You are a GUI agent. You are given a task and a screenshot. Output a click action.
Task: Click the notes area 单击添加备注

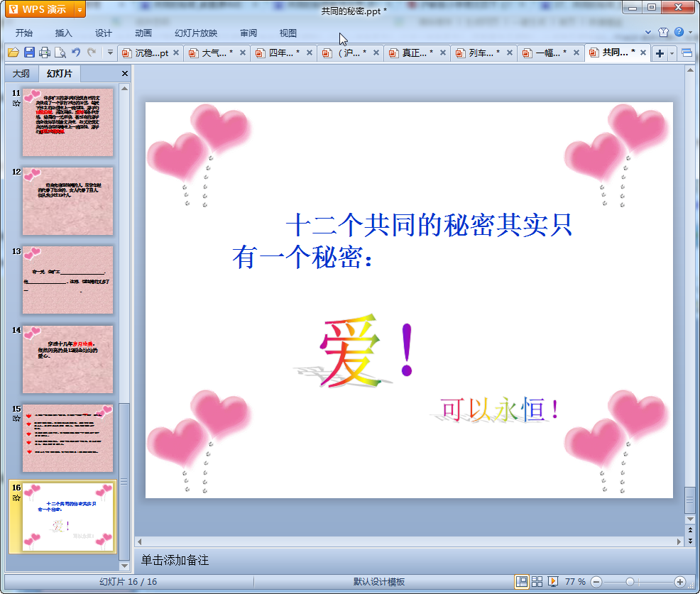click(175, 560)
